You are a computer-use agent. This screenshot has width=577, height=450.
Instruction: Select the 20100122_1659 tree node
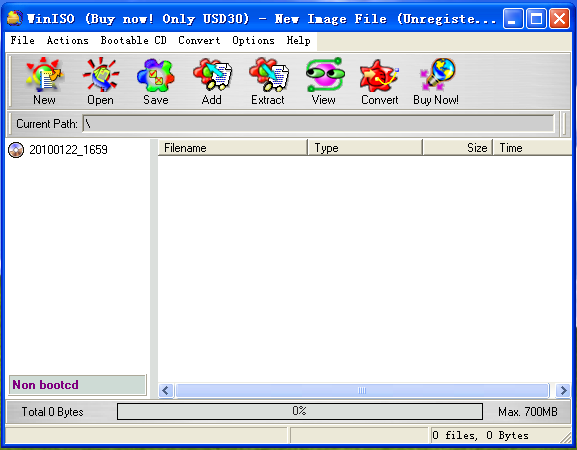(68, 150)
